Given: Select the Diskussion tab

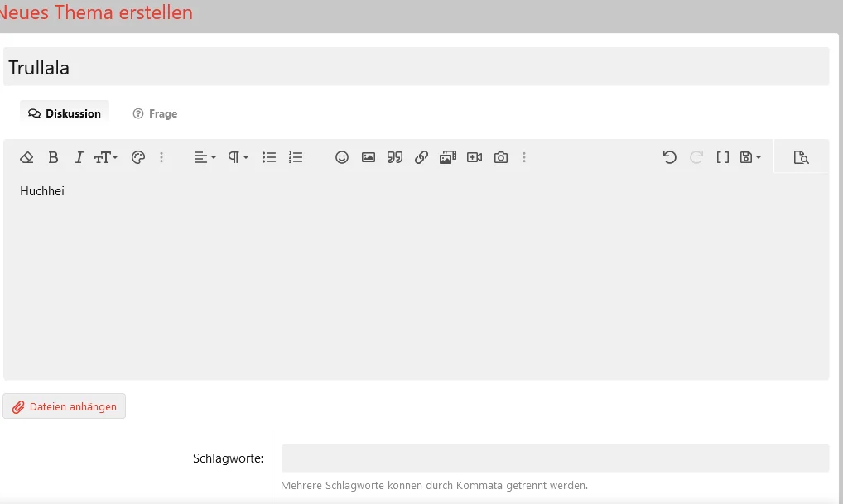Looking at the screenshot, I should (65, 113).
